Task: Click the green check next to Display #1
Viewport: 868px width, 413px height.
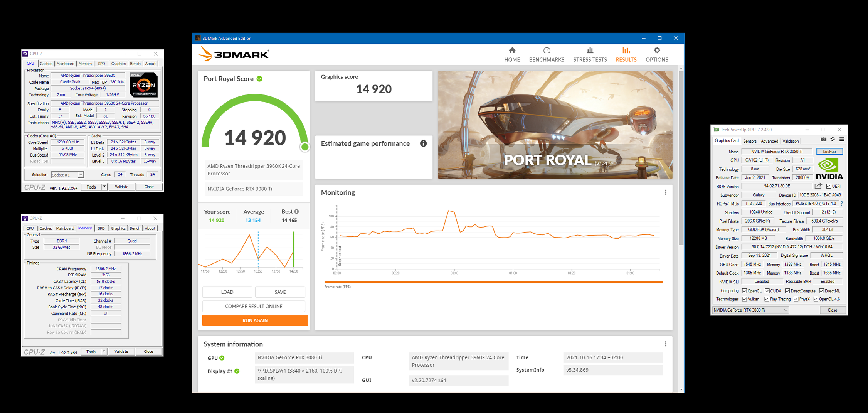Action: click(237, 371)
